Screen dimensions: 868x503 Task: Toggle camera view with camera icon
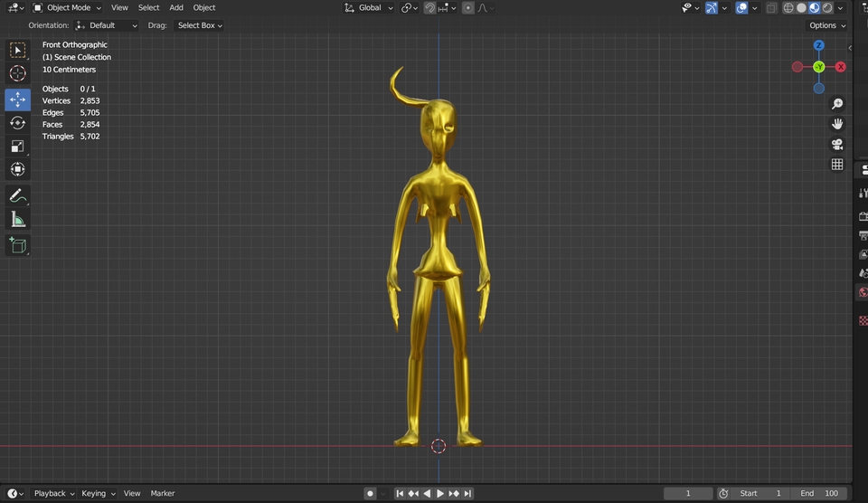(837, 145)
